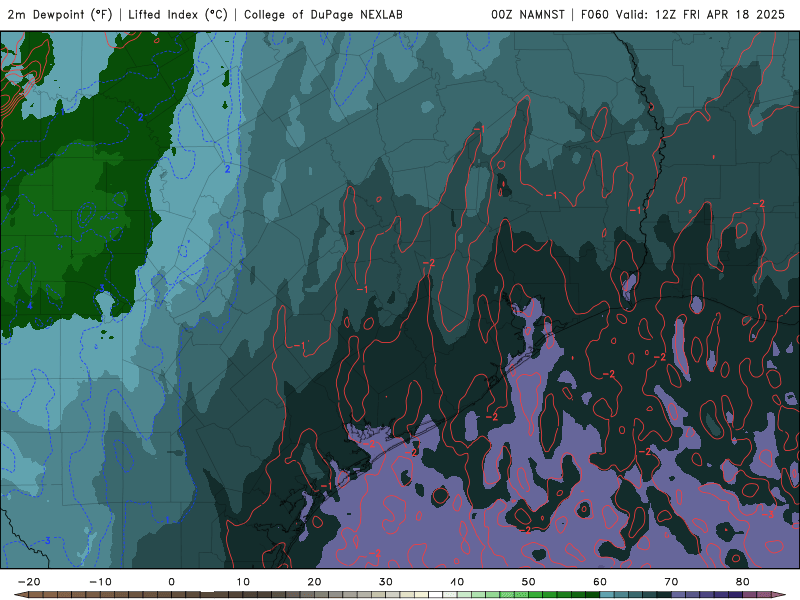
Task: Click the '60' color scale label
Action: [x=600, y=582]
